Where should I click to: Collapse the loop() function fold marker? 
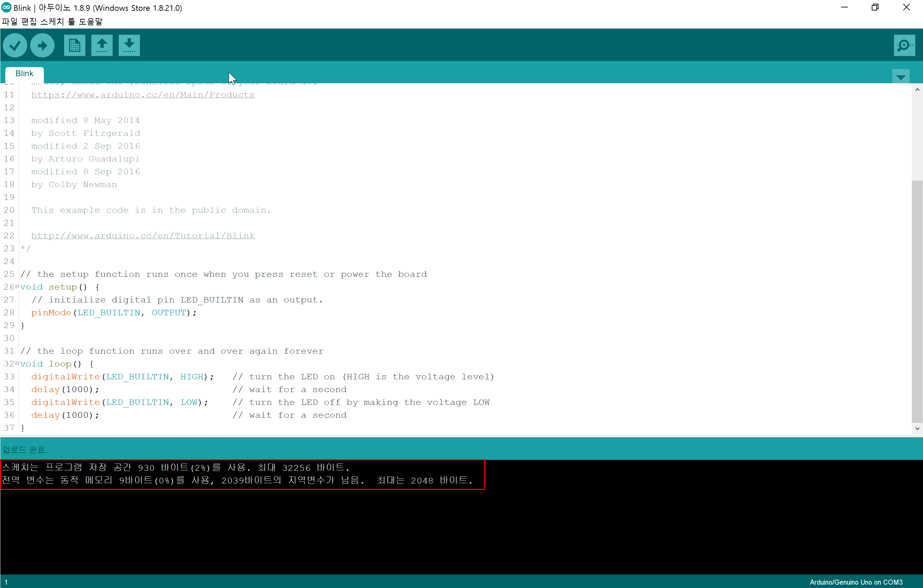click(17, 363)
